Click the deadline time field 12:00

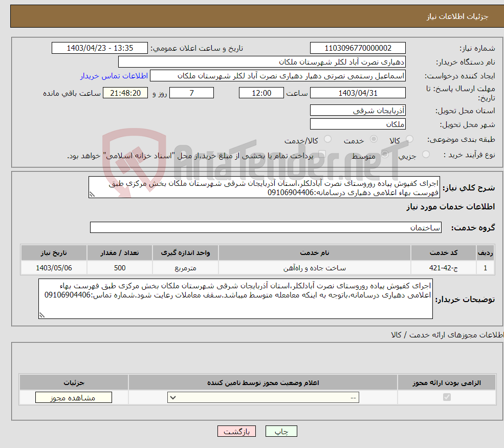click(261, 93)
